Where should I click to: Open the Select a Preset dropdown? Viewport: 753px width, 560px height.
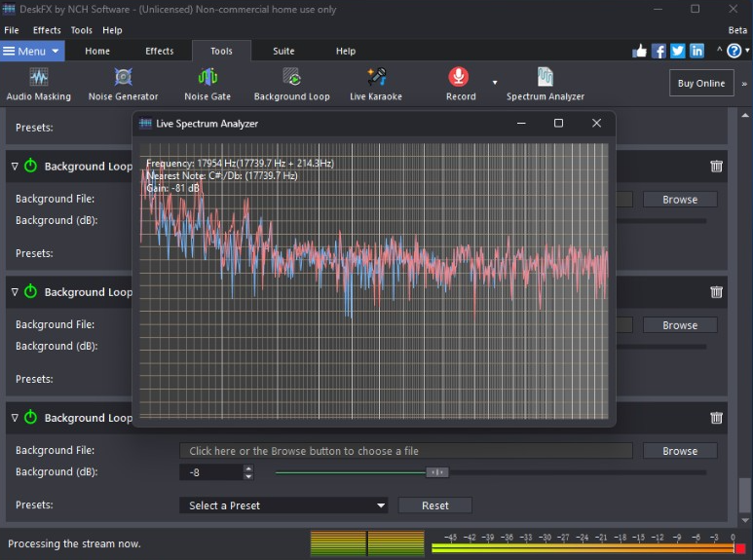[x=283, y=505]
